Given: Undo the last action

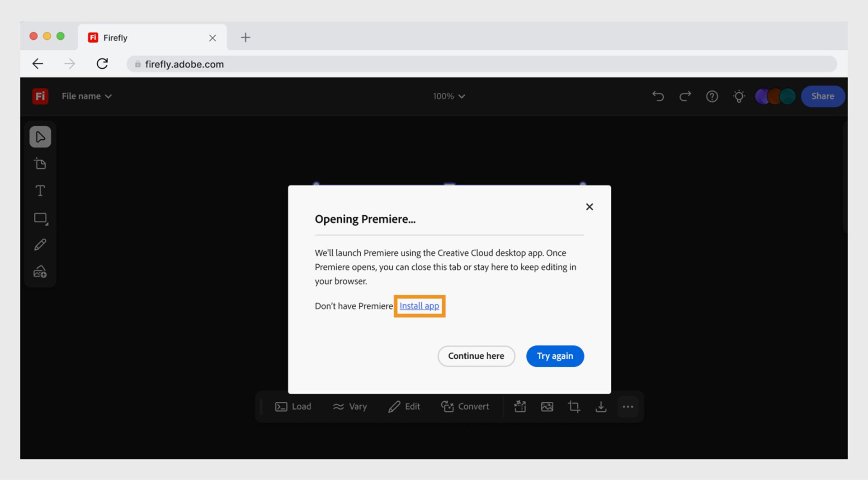Looking at the screenshot, I should coord(658,96).
